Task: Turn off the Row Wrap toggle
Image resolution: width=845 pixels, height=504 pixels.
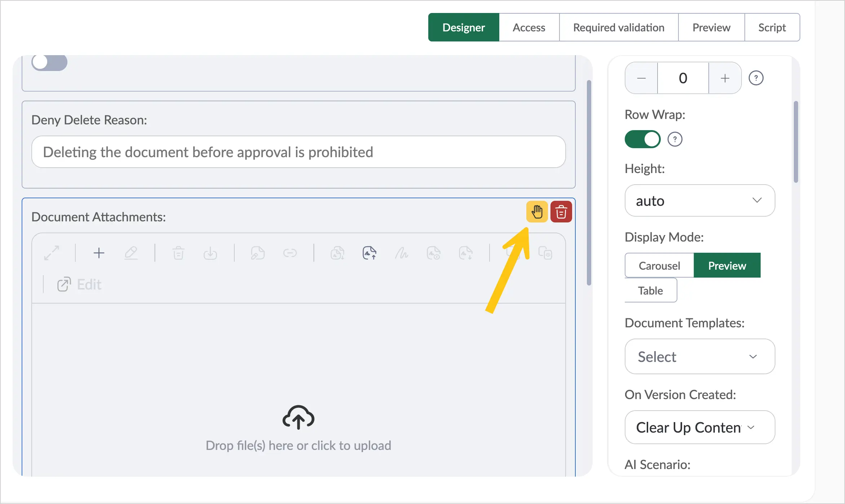Action: [642, 139]
